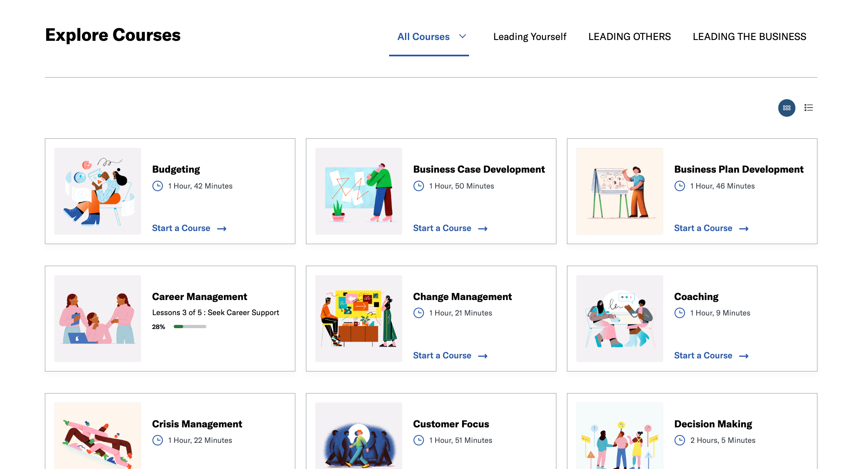Image resolution: width=868 pixels, height=469 pixels.
Task: Open the Change Management title
Action: pyautogui.click(x=462, y=297)
